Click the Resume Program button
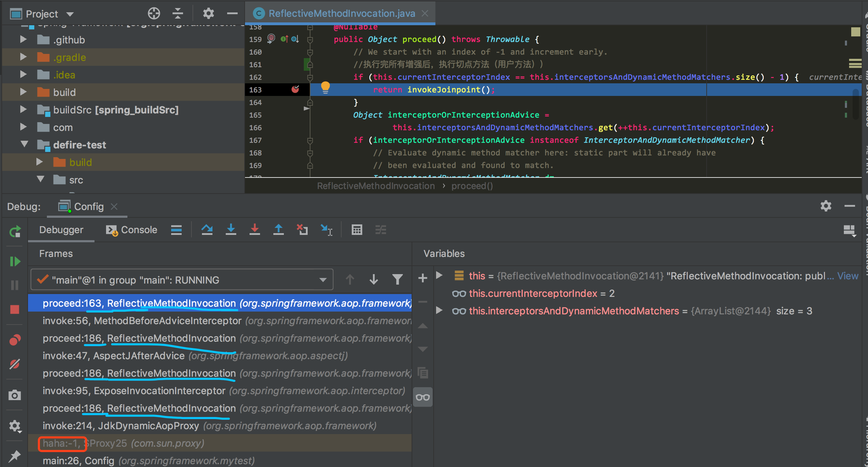This screenshot has width=868, height=467. [15, 261]
